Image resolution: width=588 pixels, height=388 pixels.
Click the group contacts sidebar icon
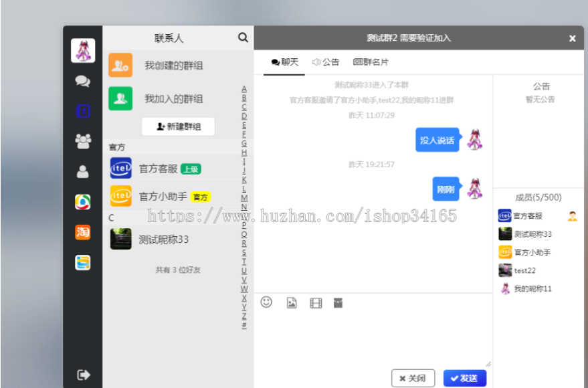coord(83,141)
